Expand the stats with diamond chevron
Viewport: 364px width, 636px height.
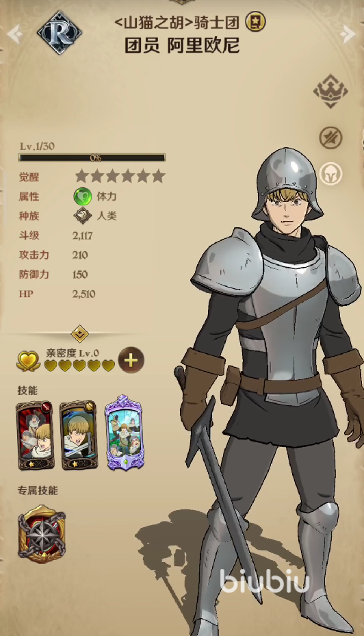click(80, 334)
